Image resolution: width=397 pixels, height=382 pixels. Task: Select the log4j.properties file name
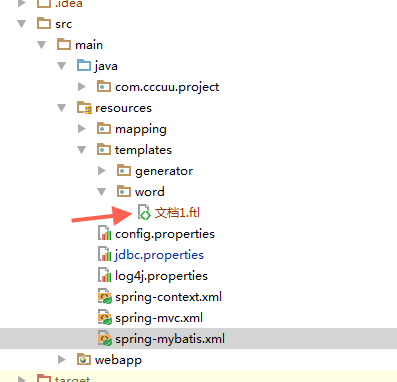point(161,276)
